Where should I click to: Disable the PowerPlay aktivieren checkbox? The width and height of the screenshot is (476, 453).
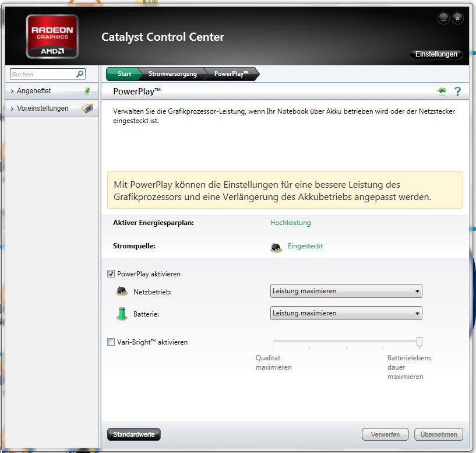click(111, 274)
